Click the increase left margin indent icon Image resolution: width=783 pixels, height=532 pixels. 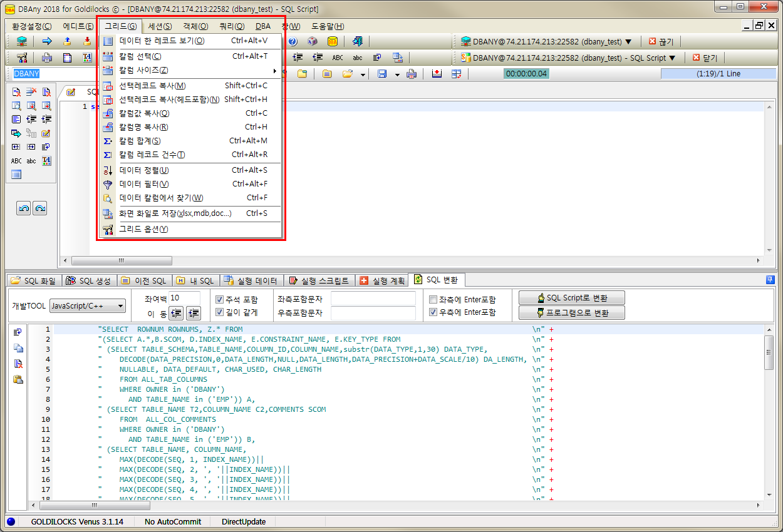tap(194, 312)
